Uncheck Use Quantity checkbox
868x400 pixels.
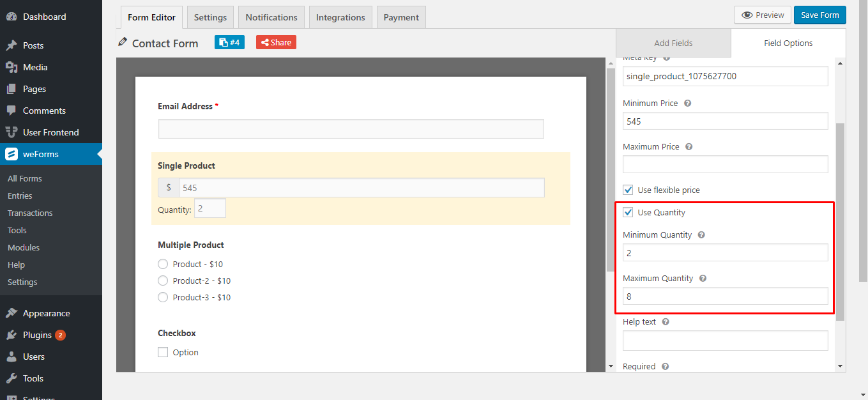[x=628, y=212]
